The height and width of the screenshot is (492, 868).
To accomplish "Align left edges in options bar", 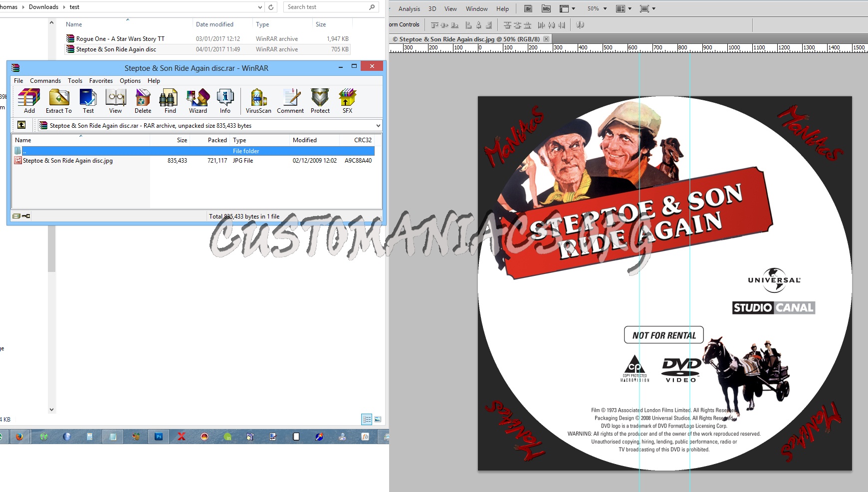I will (x=468, y=25).
